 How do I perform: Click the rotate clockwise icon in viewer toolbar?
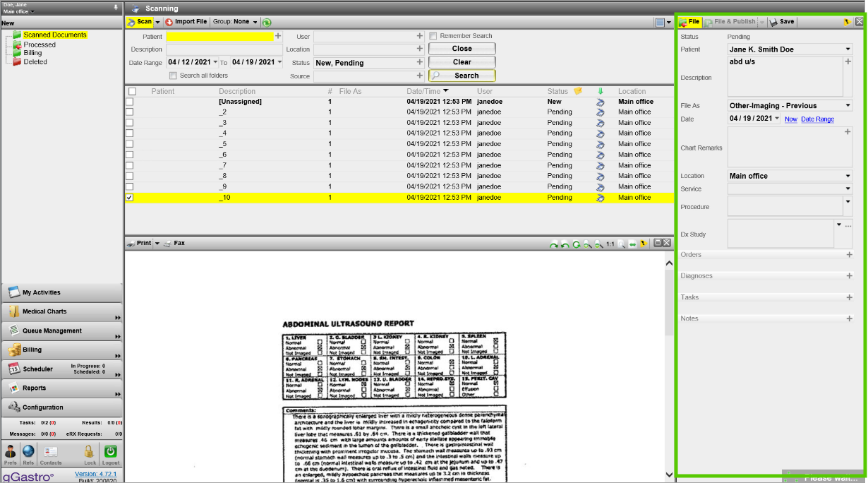[x=554, y=244]
